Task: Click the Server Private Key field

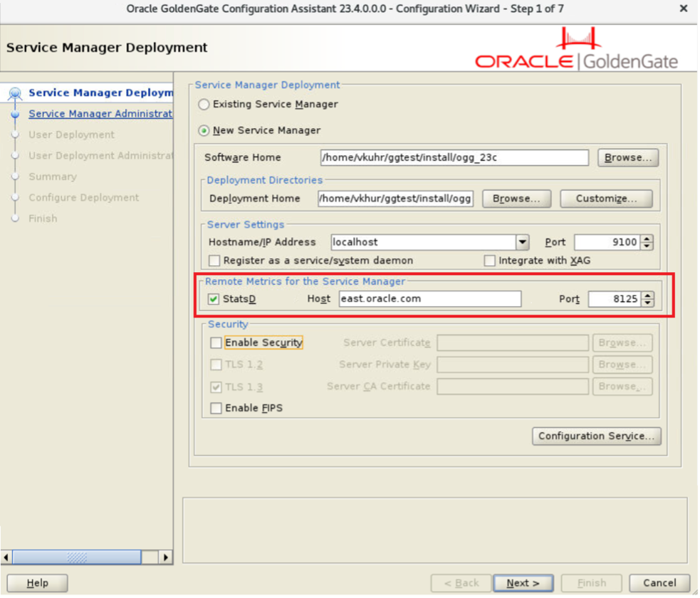Action: pyautogui.click(x=513, y=365)
